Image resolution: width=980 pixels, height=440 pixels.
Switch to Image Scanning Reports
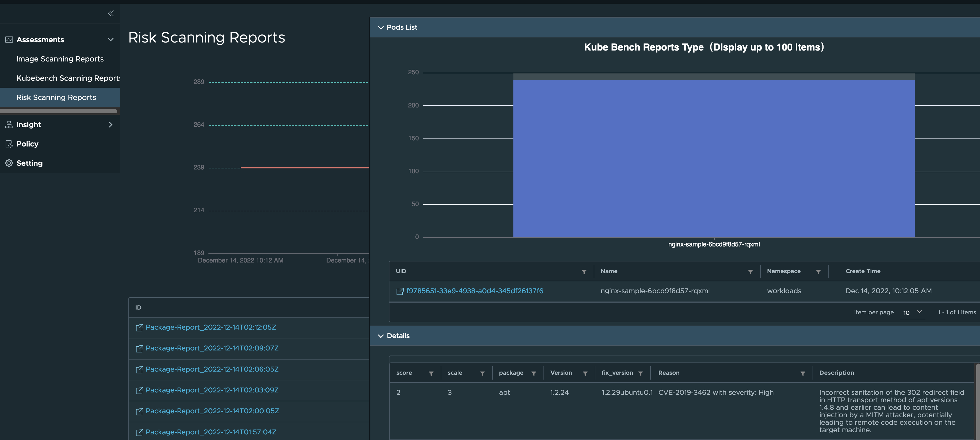60,59
